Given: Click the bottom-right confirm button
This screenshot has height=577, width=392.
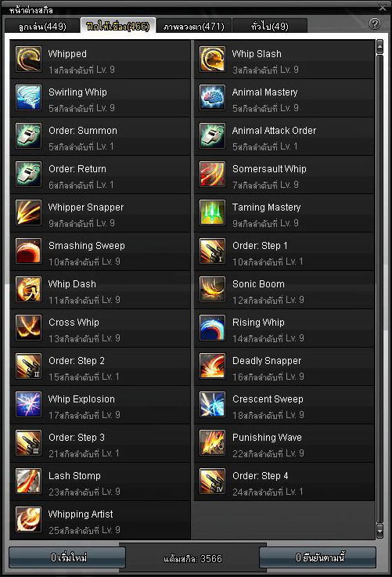Looking at the screenshot, I should point(318,558).
